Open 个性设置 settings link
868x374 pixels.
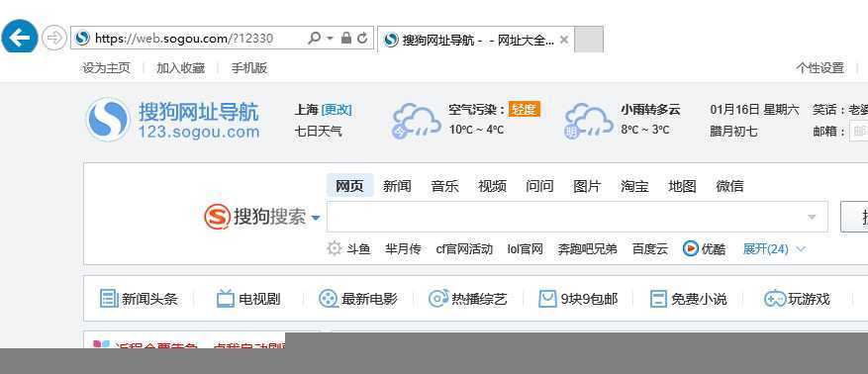click(x=820, y=68)
